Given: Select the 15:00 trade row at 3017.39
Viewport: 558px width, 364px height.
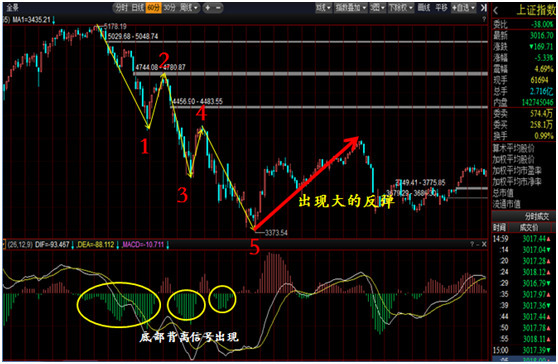Looking at the screenshot, I should pos(523,350).
